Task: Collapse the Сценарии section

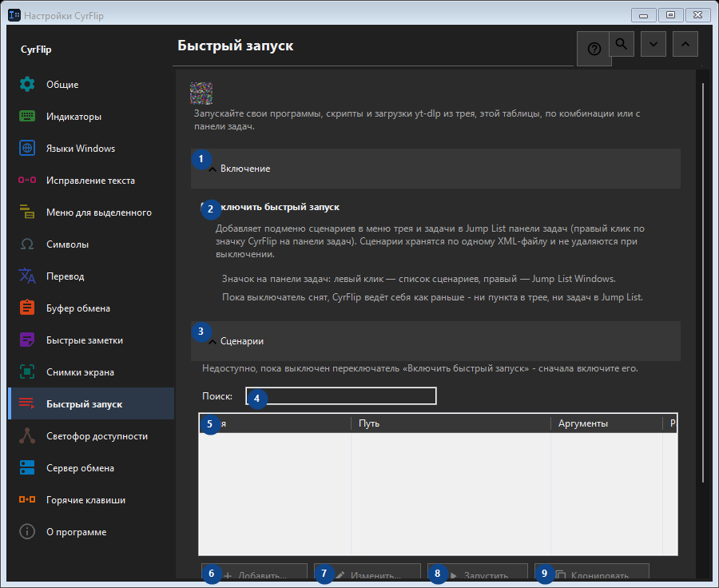Action: tap(435, 341)
